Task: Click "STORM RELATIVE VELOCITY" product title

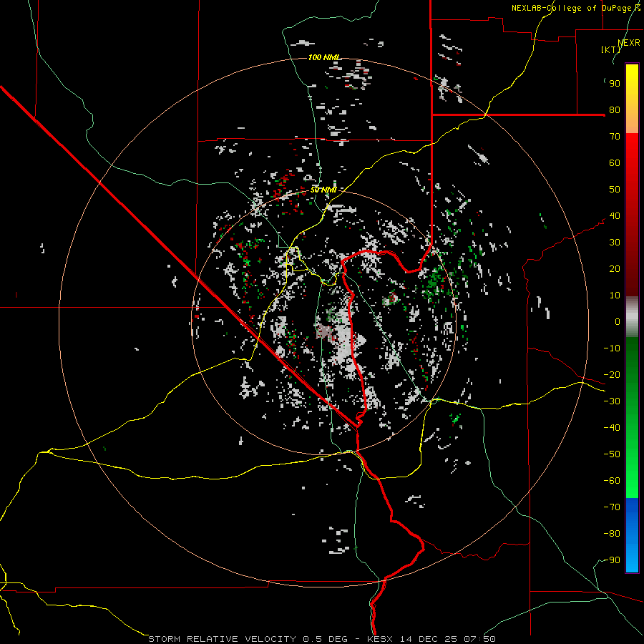Action: pos(223,639)
